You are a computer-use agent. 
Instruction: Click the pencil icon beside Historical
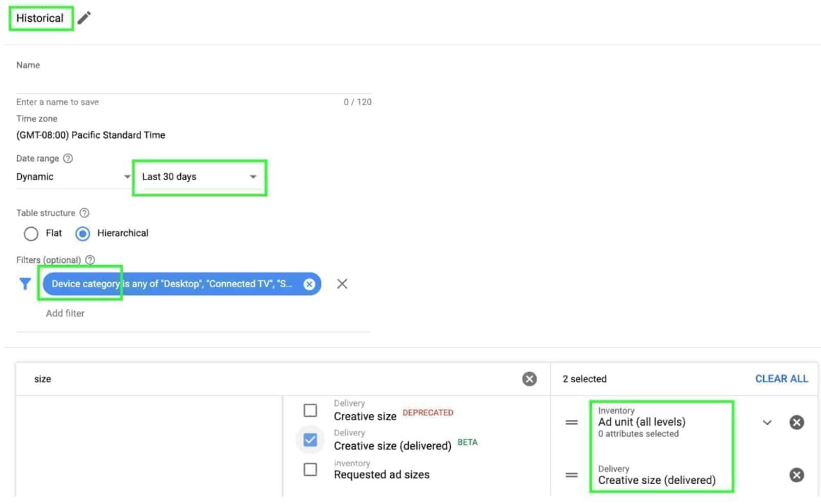84,18
